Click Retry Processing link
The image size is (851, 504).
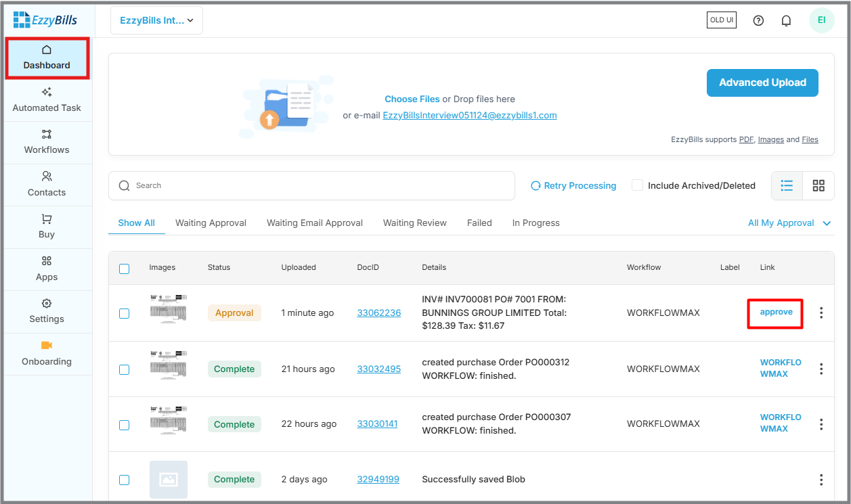pyautogui.click(x=580, y=185)
